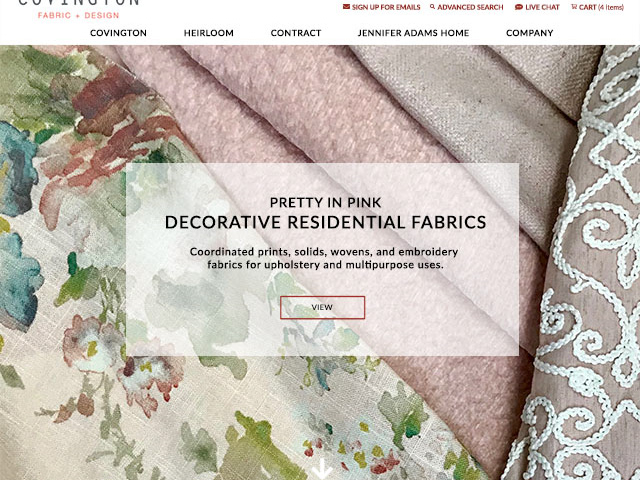Viewport: 640px width, 480px height.
Task: Click the white down arrow at the banner bottom
Action: 322,469
